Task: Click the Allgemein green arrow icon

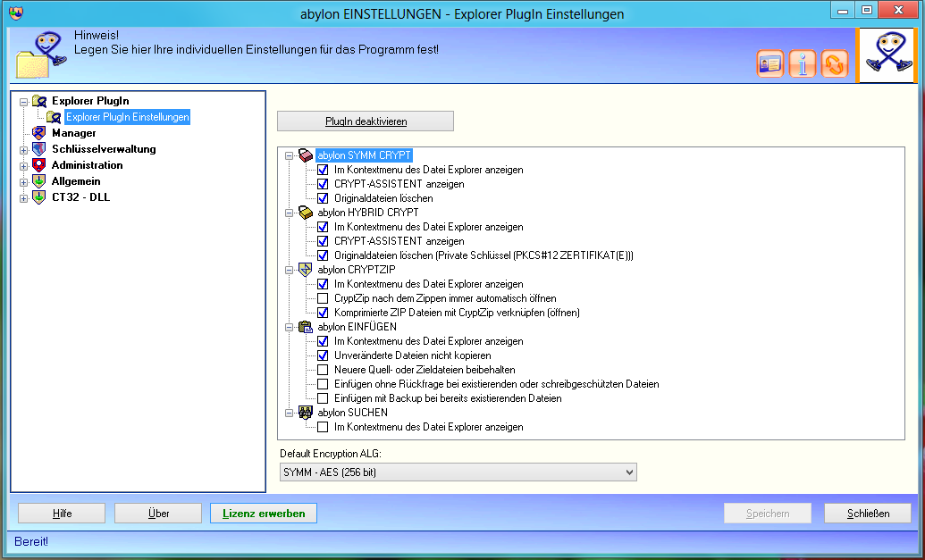Action: click(39, 181)
